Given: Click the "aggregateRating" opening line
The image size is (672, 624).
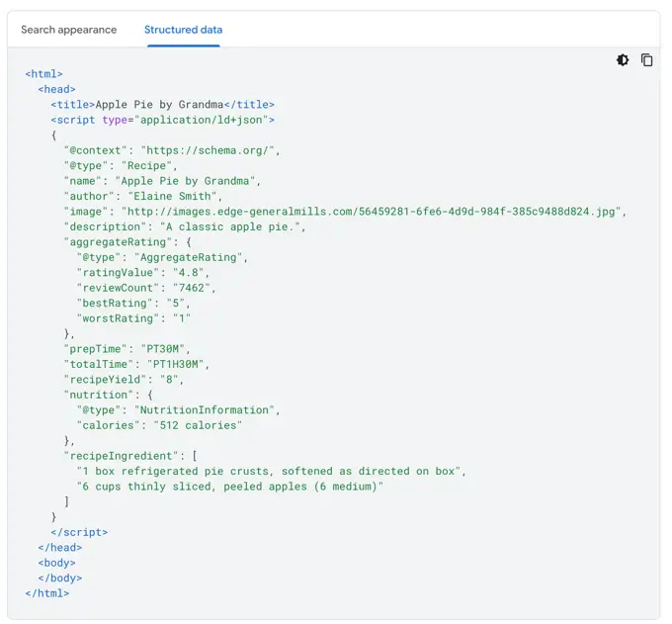Looking at the screenshot, I should tap(127, 241).
